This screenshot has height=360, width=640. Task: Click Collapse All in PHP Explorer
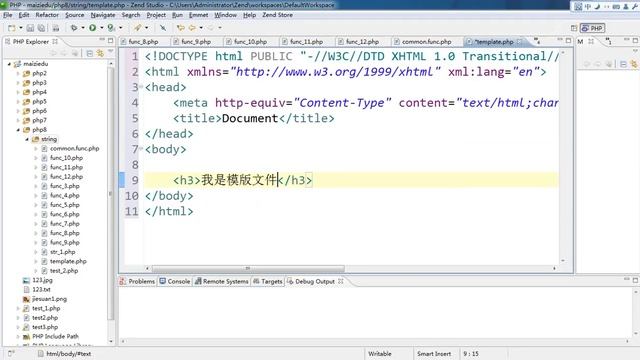click(89, 53)
